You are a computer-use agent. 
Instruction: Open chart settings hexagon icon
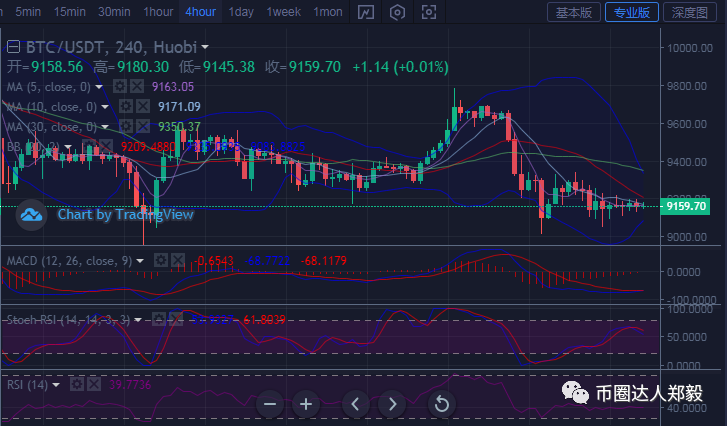tap(397, 12)
